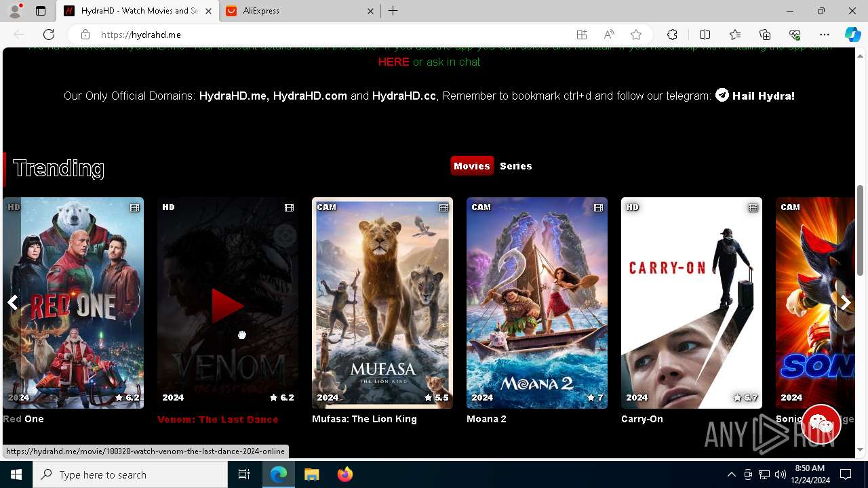This screenshot has height=488, width=868.
Task: Play Venom The Last Dance poster
Action: 228,303
